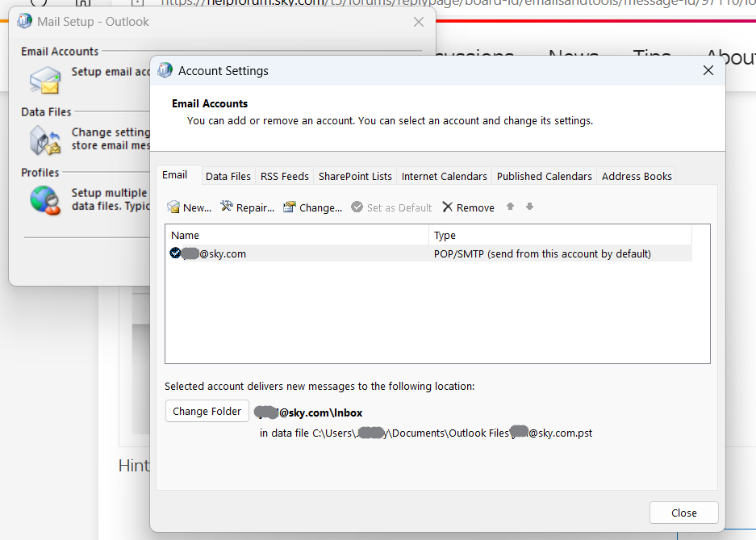Open the RSS Feeds tab

coord(285,176)
